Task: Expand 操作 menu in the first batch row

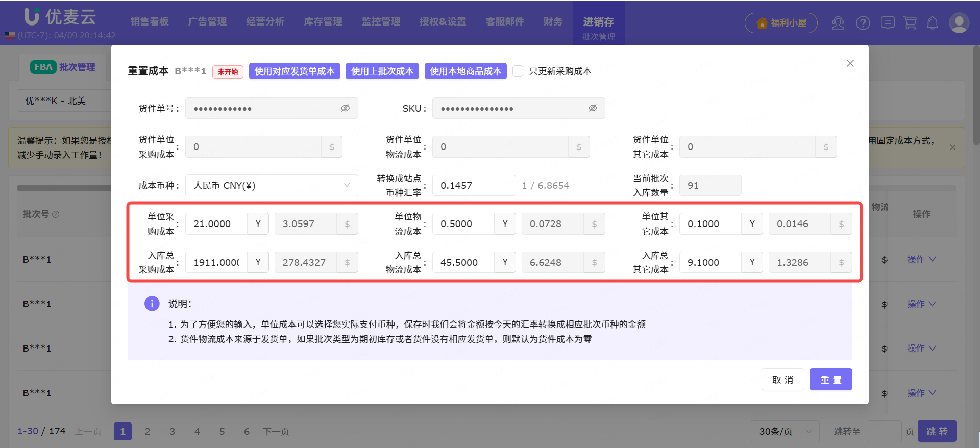Action: click(x=921, y=259)
